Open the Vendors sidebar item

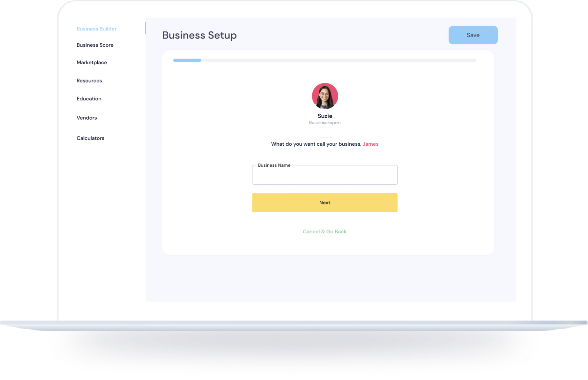tap(87, 118)
